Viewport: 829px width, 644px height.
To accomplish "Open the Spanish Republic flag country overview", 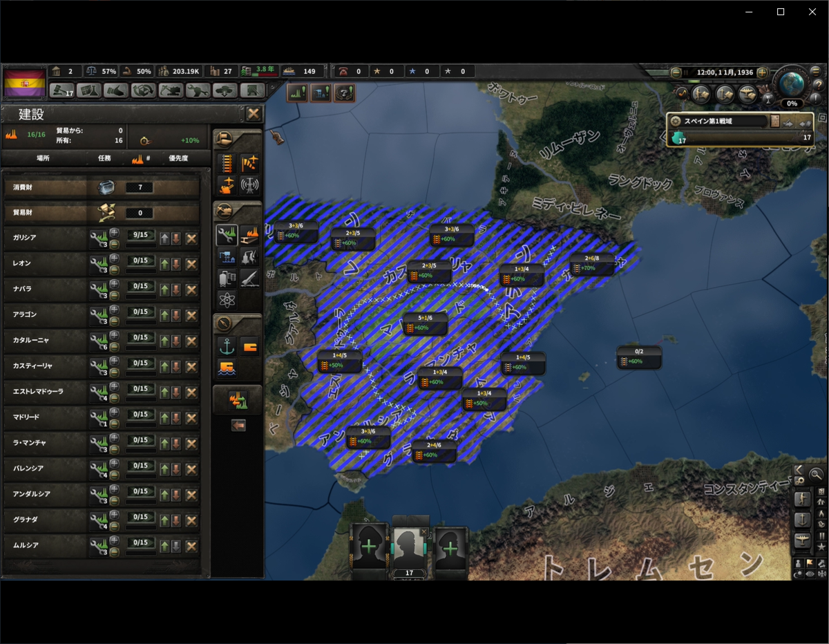I will (25, 82).
